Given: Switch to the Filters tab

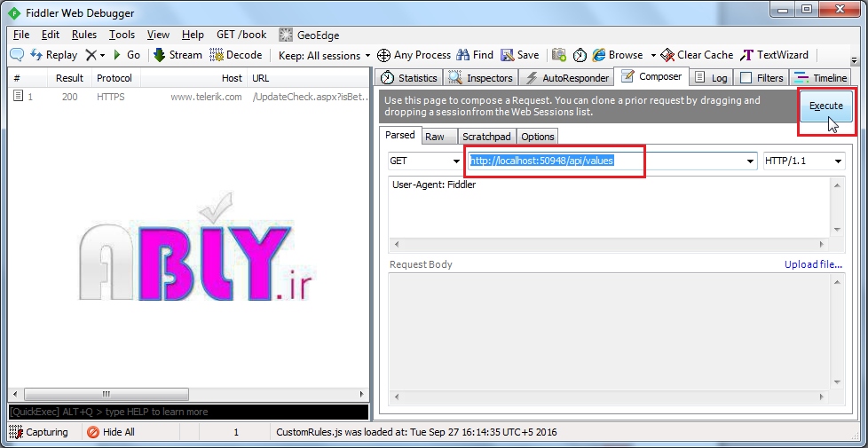Looking at the screenshot, I should [761, 78].
